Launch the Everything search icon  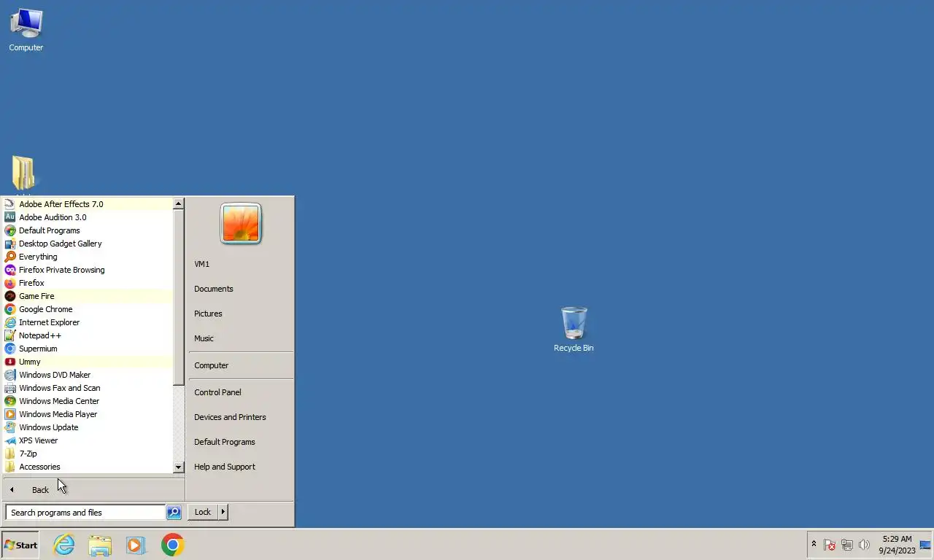(9, 257)
